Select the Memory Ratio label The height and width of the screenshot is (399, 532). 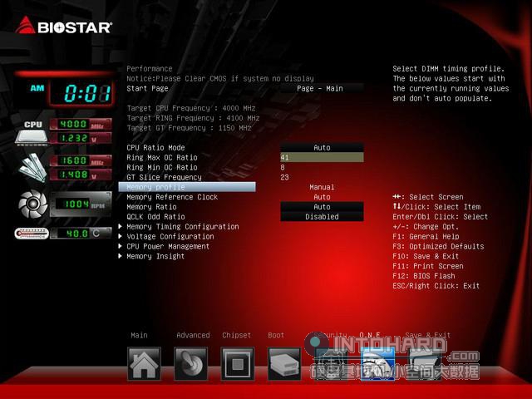click(151, 207)
